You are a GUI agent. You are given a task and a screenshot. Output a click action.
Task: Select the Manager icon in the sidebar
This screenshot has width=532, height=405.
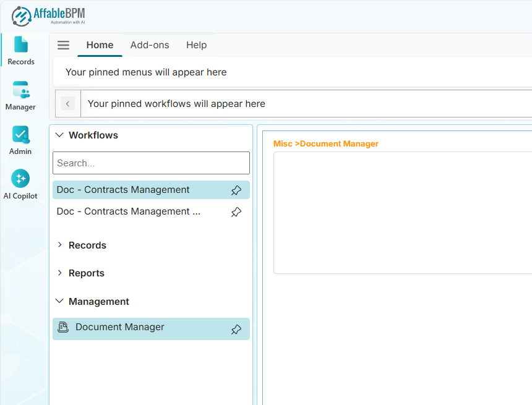[21, 95]
